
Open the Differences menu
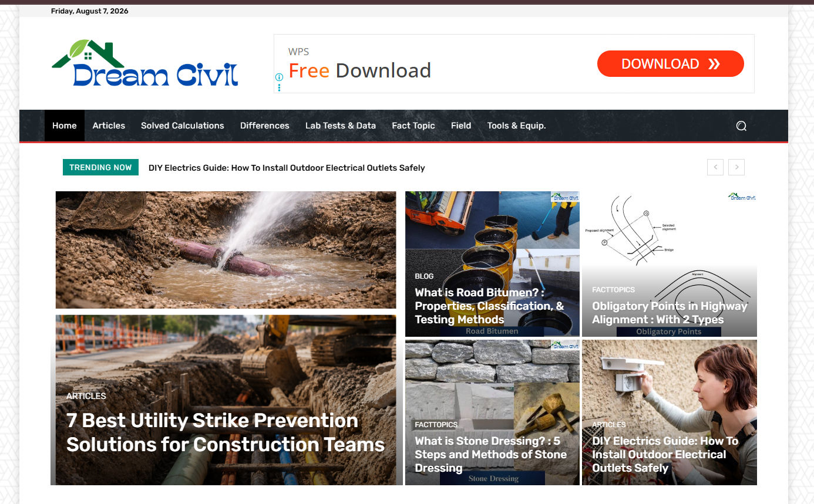pos(265,126)
